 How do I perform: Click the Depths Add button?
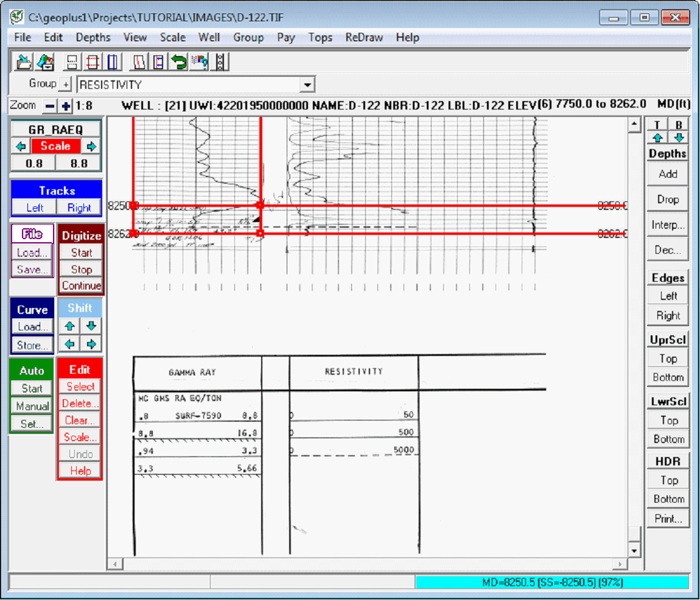click(x=668, y=174)
